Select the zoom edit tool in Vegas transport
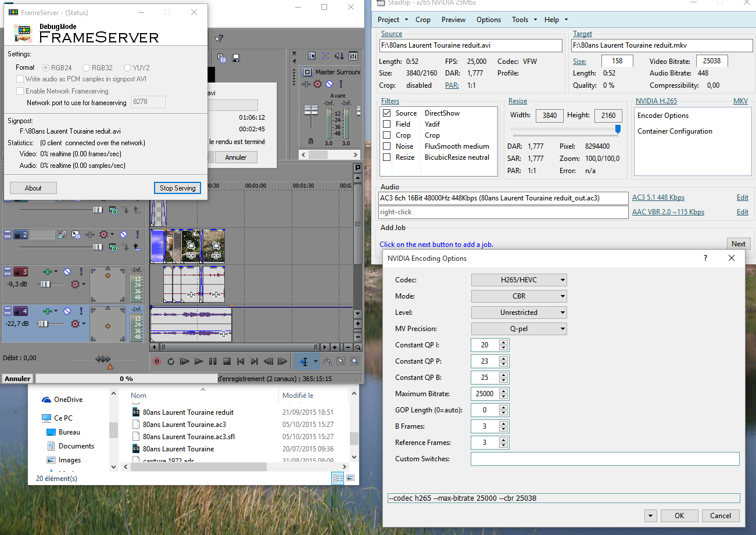This screenshot has height=535, width=756. pos(354,361)
